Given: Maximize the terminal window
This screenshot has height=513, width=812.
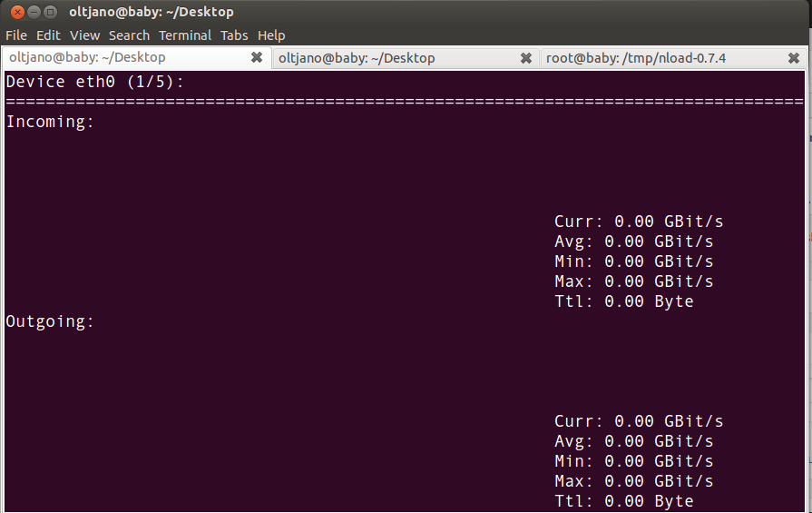Looking at the screenshot, I should tap(50, 12).
